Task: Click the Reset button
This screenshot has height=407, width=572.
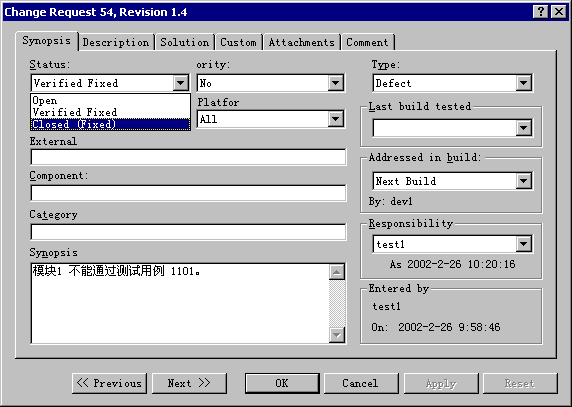Action: 520,383
